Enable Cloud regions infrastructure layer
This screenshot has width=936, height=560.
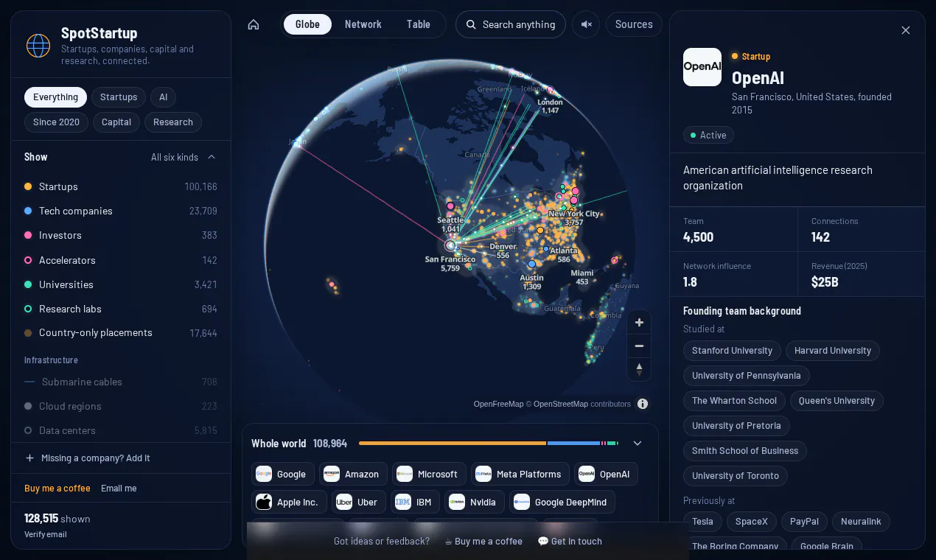point(121,407)
